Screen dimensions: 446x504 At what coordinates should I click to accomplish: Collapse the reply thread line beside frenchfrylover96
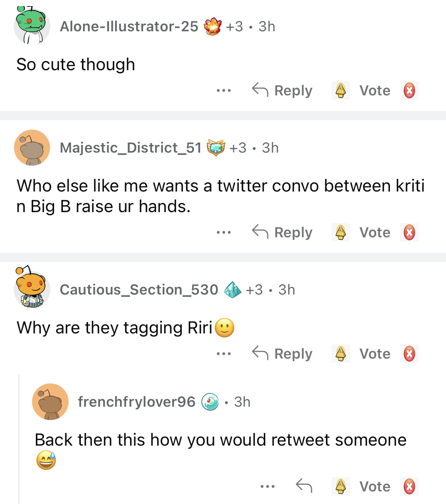[x=19, y=439]
